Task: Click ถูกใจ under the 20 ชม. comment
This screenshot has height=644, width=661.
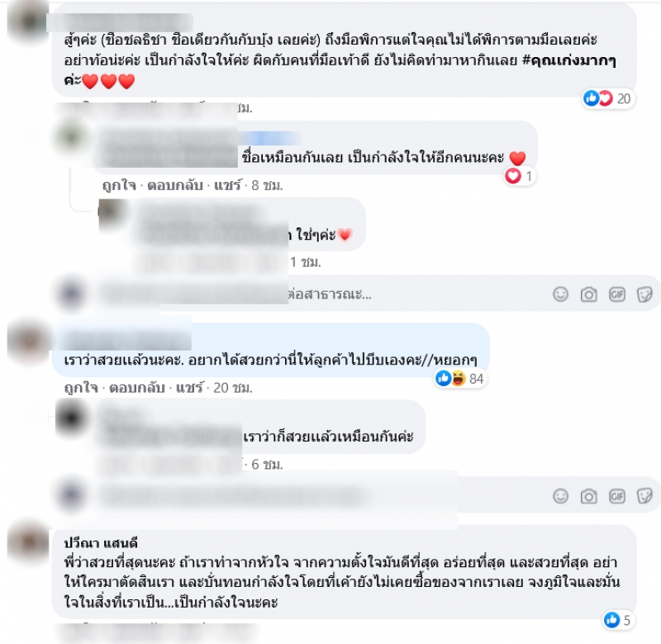Action: [x=81, y=388]
